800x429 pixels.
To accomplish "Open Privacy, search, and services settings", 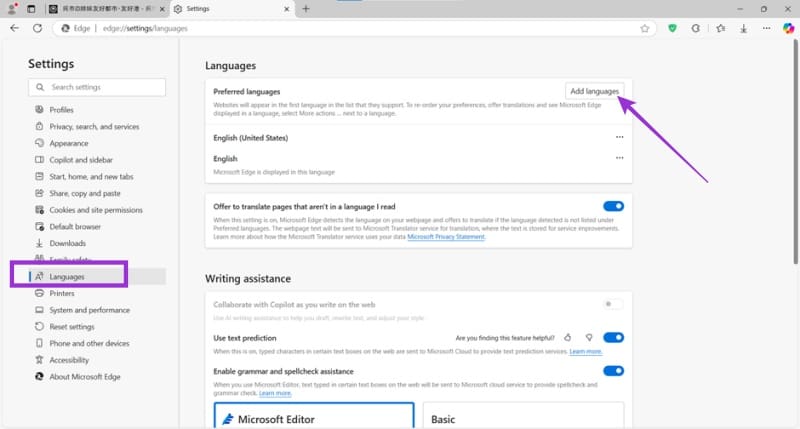I will point(94,127).
